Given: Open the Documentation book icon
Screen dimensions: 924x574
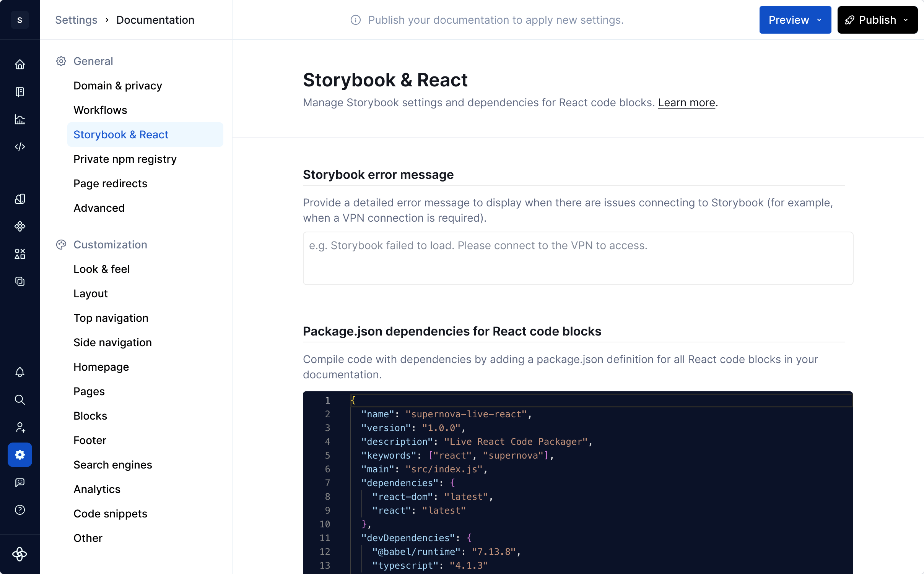Looking at the screenshot, I should pos(20,92).
